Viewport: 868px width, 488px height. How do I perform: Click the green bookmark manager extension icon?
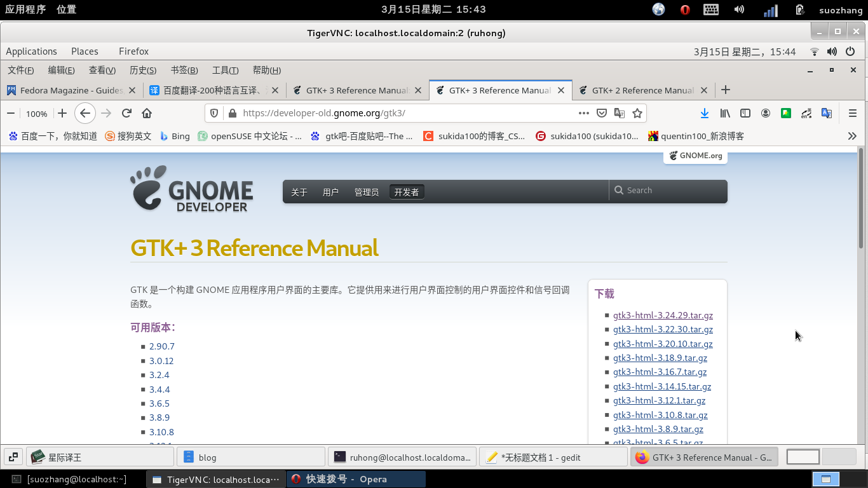click(x=786, y=112)
